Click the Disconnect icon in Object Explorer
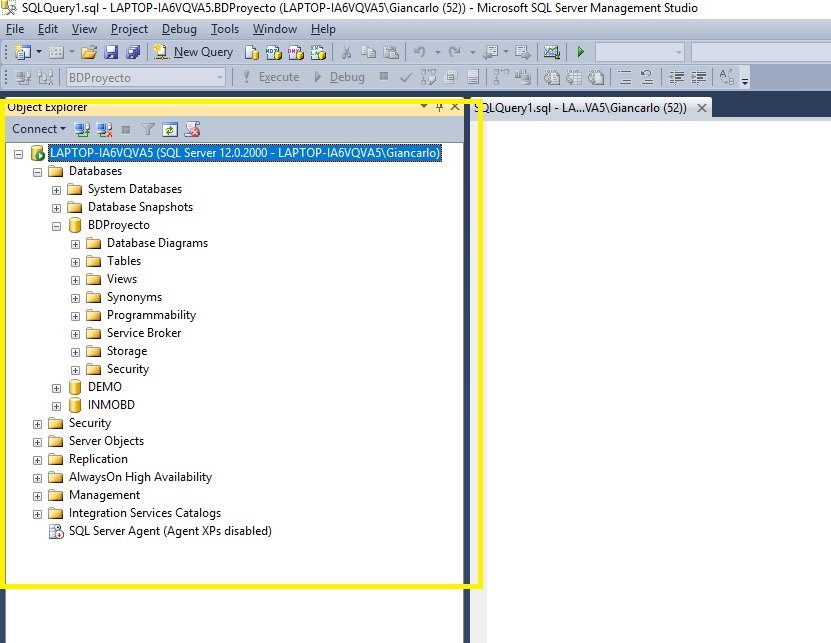 coord(104,129)
